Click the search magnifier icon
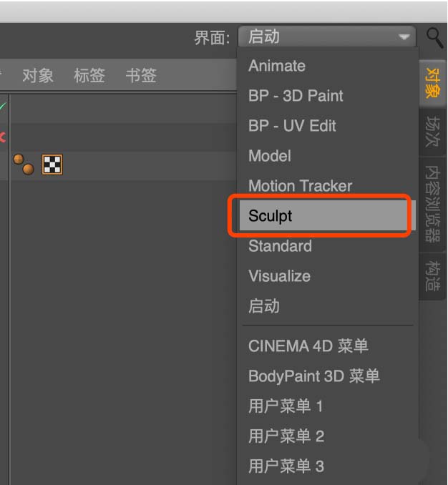 tap(434, 36)
